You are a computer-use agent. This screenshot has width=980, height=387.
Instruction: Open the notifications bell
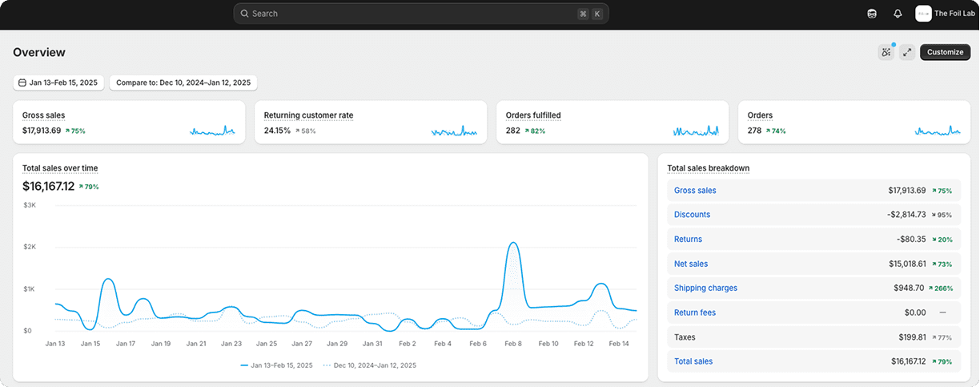tap(898, 14)
